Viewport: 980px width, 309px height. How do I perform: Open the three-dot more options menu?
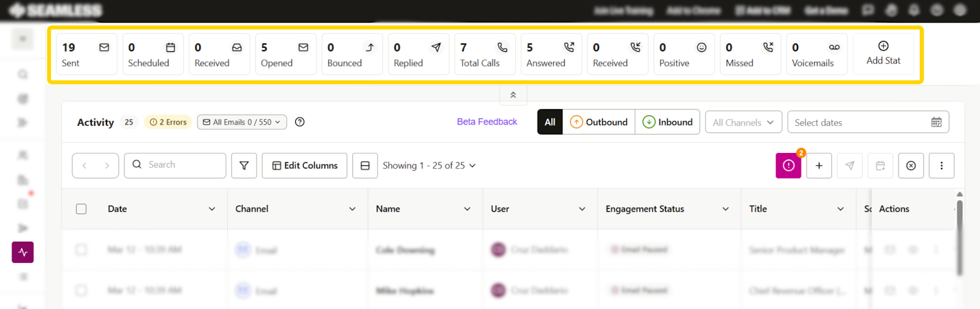pos(941,166)
